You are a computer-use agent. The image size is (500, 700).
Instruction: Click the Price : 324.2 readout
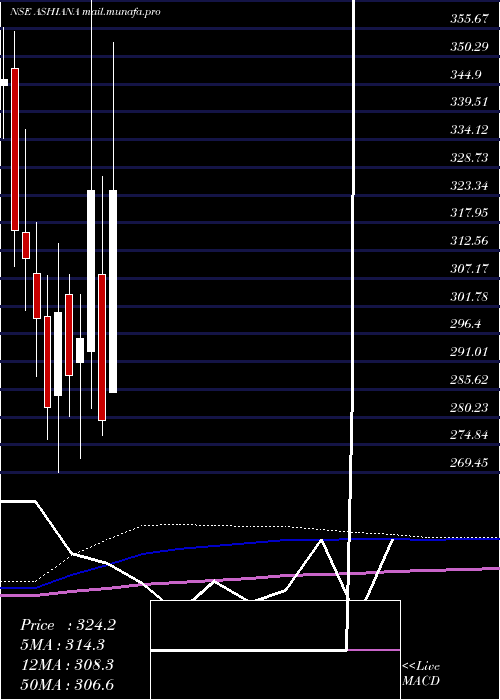click(x=68, y=625)
